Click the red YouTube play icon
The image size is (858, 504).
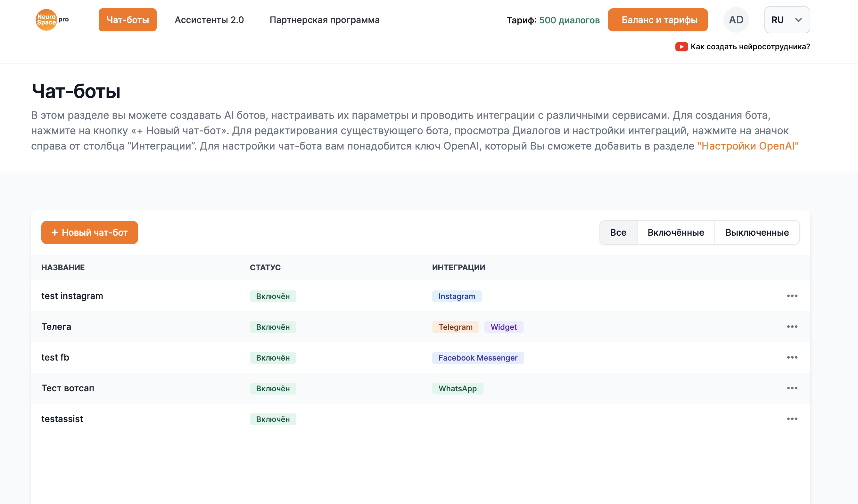[681, 47]
